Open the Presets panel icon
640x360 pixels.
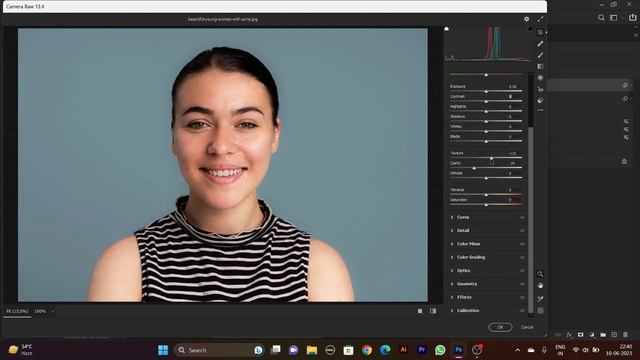point(540,100)
